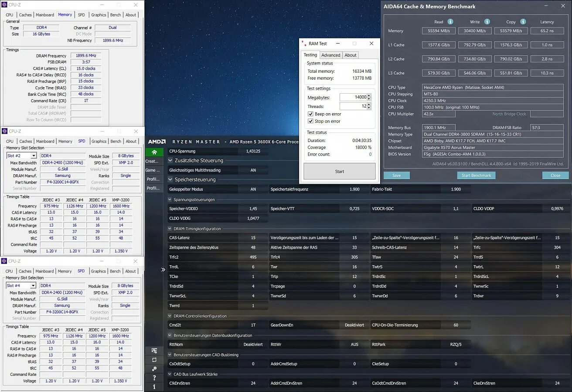The image size is (572, 392).
Task: Open Memory tab in Slot #2 CPU-Z window
Action: (65, 142)
